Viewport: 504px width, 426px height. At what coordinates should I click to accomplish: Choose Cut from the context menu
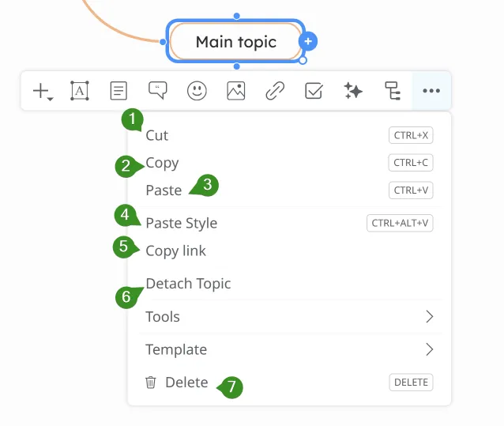pos(157,135)
